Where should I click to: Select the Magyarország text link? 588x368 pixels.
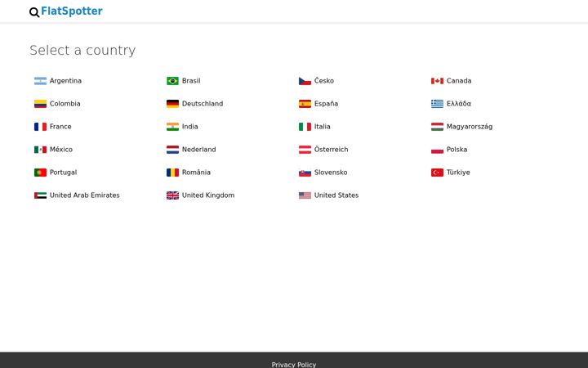(470, 127)
